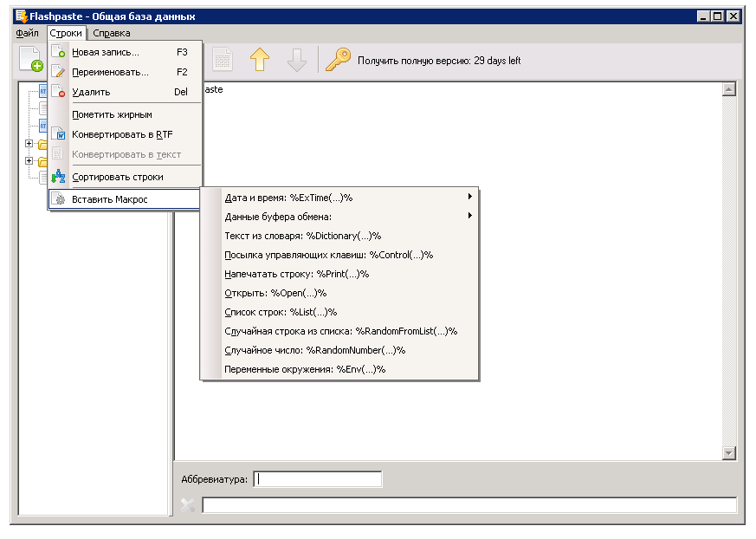Click the Переименовать pencil icon in menu
This screenshot has width=756, height=539.
coord(58,71)
